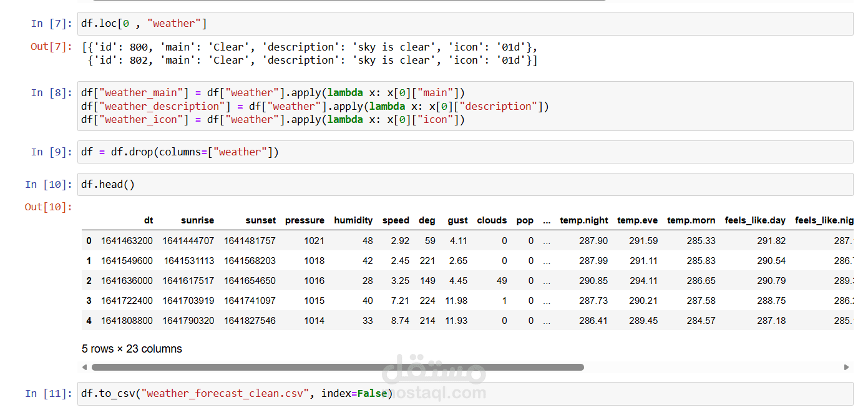Click the "5 rows × 23 columns" text

(132, 349)
